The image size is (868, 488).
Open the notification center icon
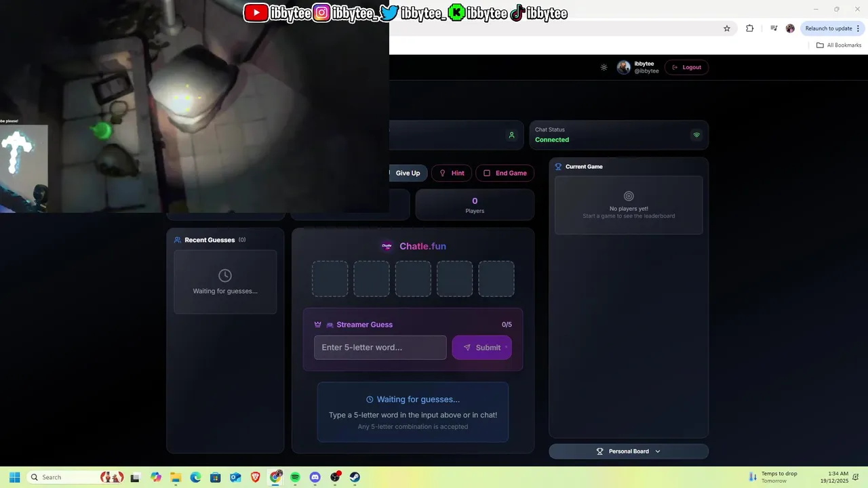(856, 477)
